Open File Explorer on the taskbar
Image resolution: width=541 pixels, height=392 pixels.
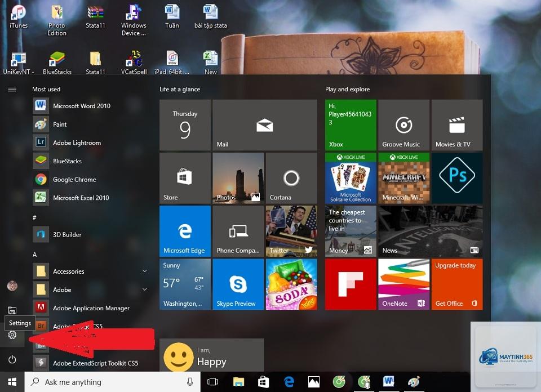coord(238,382)
